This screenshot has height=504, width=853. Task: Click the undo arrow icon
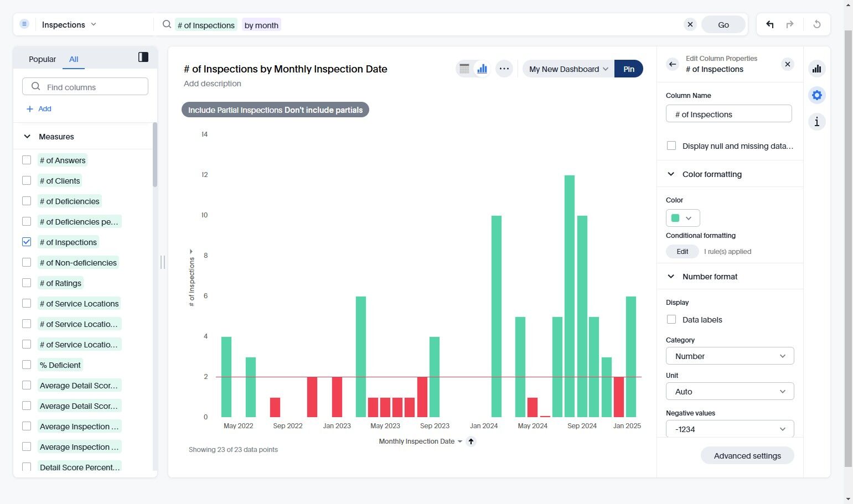point(769,24)
